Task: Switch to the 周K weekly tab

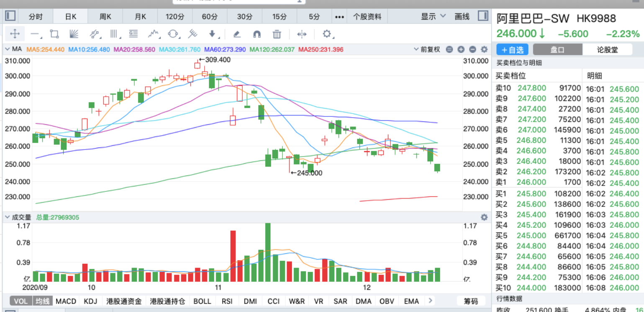Action: (x=105, y=17)
